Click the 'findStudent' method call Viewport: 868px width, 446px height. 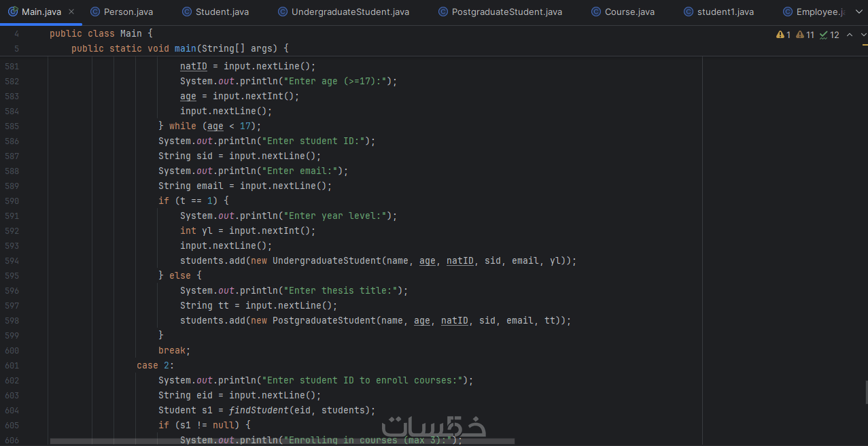(259, 410)
